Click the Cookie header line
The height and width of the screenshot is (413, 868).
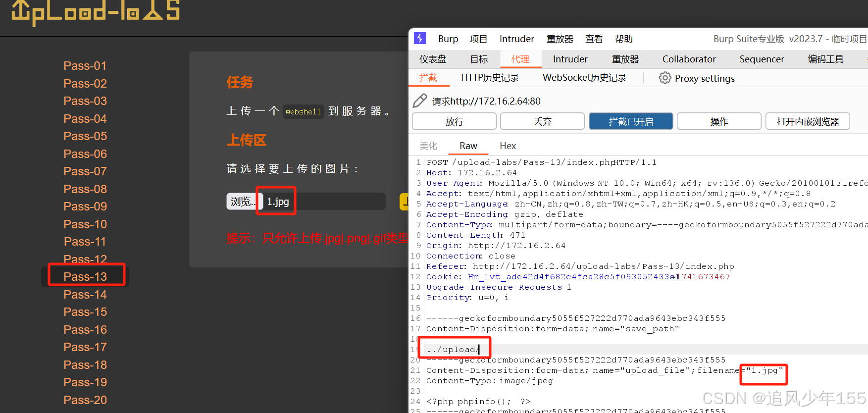(578, 277)
